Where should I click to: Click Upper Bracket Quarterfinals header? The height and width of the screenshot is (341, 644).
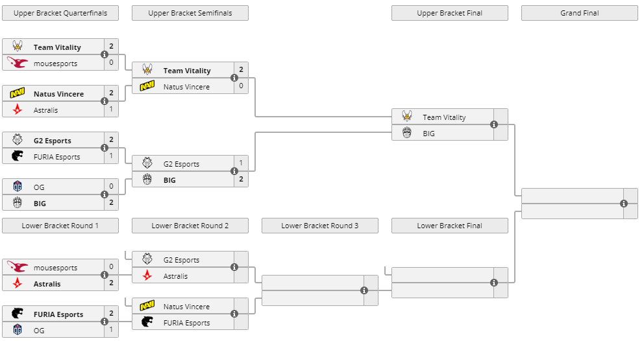tap(60, 13)
